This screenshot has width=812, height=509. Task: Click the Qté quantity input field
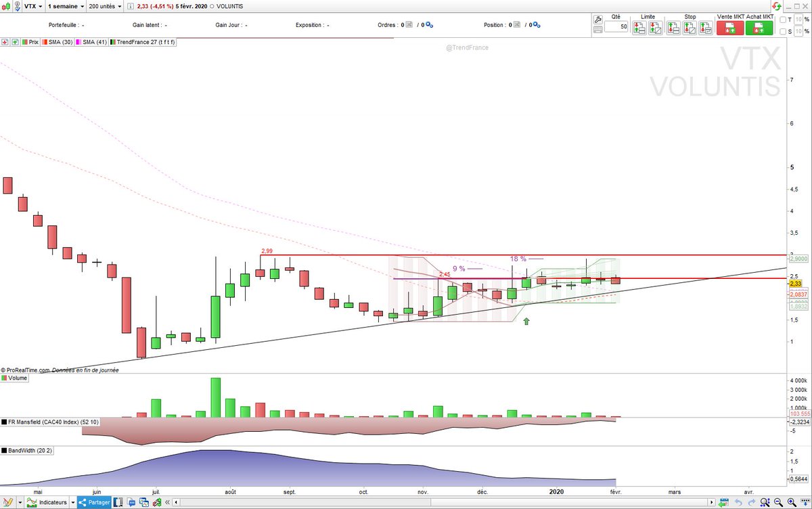(x=616, y=27)
